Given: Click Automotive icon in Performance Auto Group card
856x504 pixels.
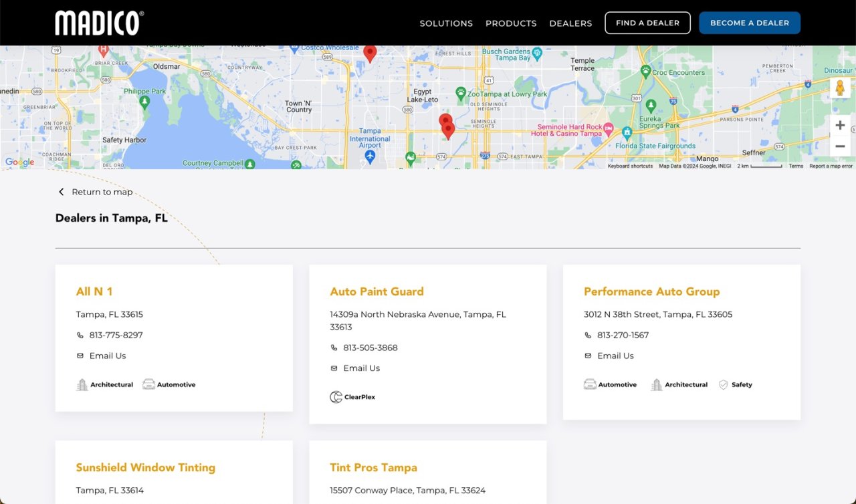Looking at the screenshot, I should (590, 384).
